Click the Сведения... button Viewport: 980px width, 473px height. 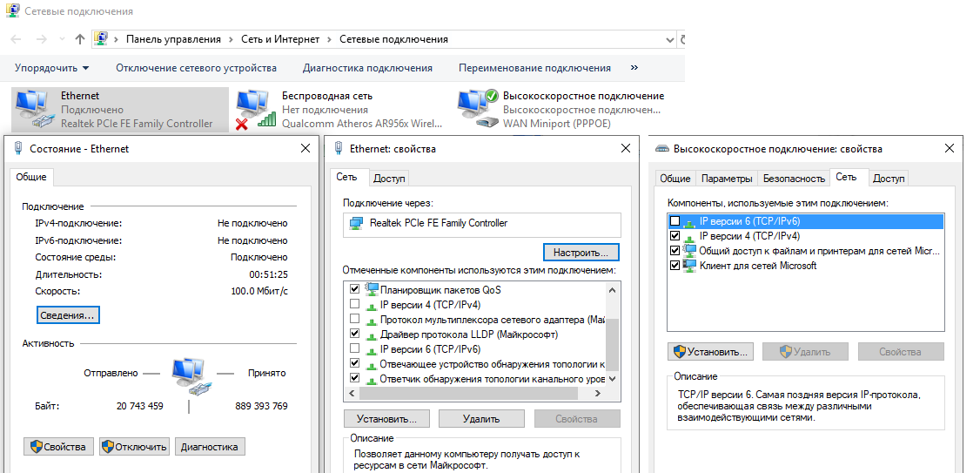click(68, 314)
